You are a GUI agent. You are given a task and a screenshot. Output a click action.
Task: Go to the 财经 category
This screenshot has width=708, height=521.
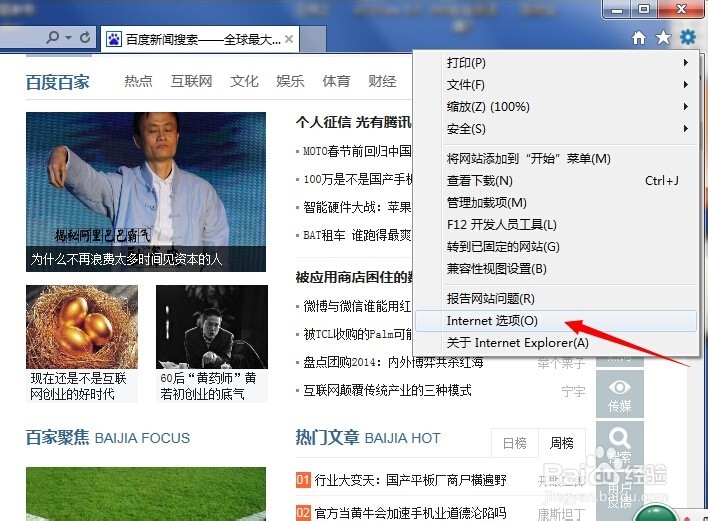tap(382, 81)
